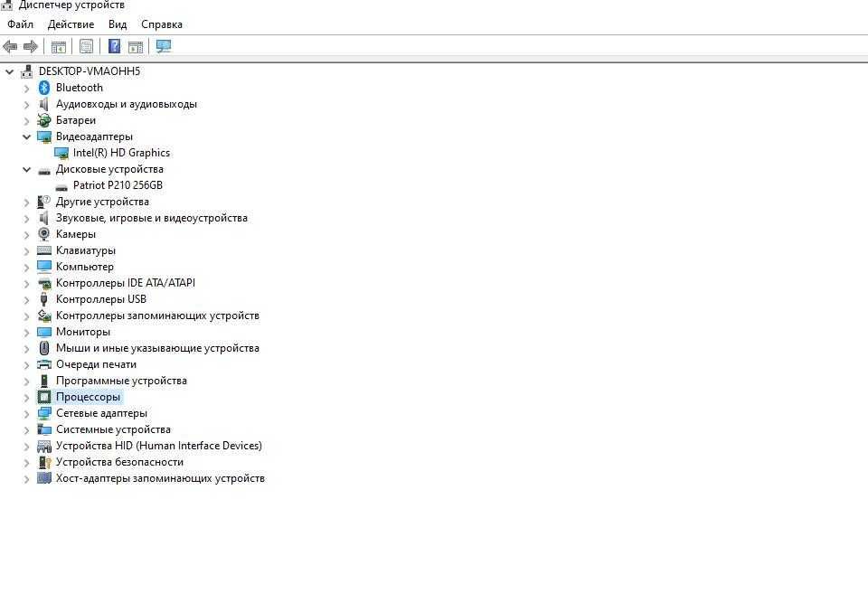Viewport: 868px width, 603px height.
Task: Select the Аудиовходы и аудиовыходы label
Action: pyautogui.click(x=127, y=104)
